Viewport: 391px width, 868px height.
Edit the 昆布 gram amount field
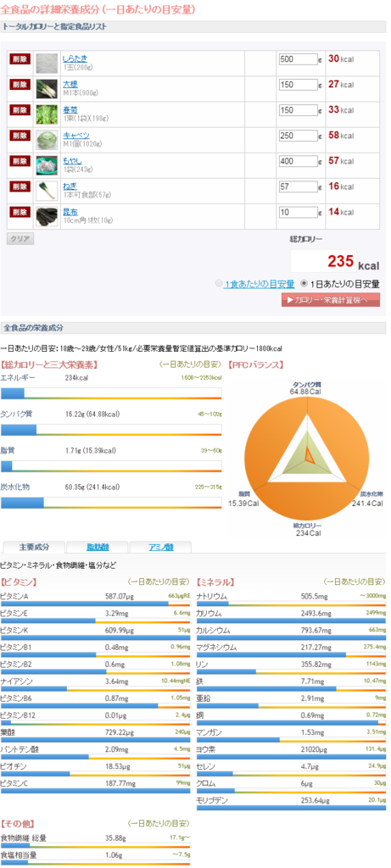(298, 212)
